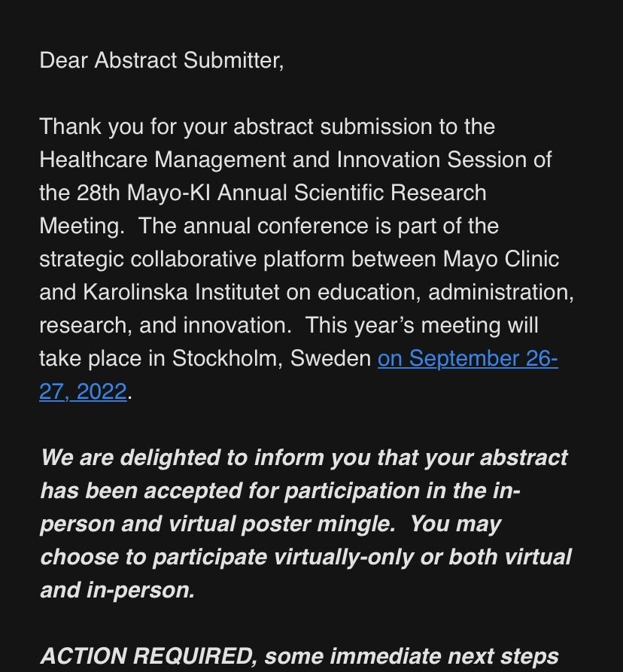Click the 'strategic collaborative platform' line
The height and width of the screenshot is (672, 623).
pyautogui.click(x=299, y=260)
